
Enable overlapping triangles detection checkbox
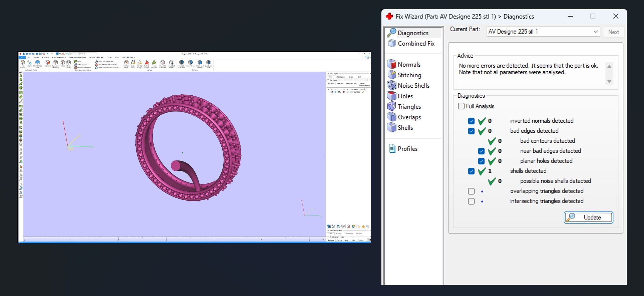pyautogui.click(x=471, y=191)
